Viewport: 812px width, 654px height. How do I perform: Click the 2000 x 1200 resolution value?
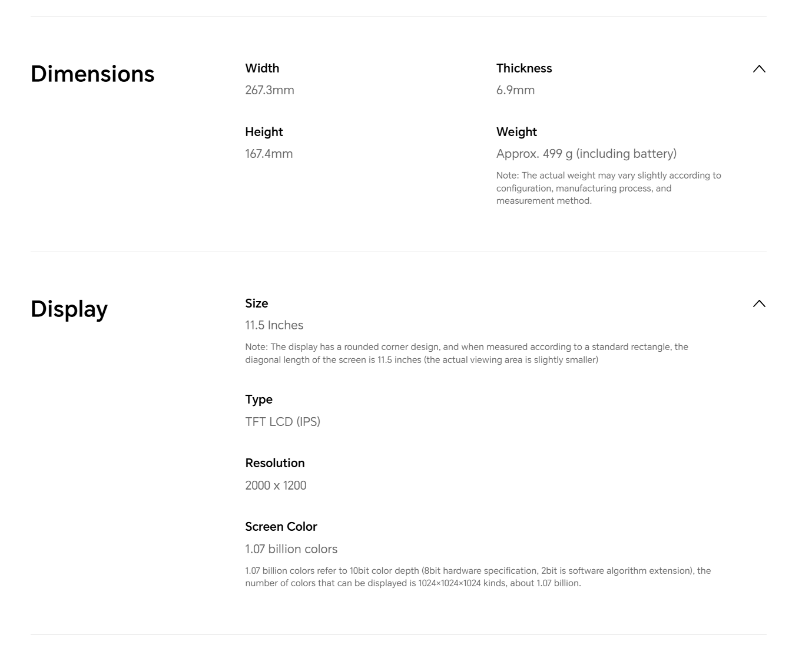coord(276,485)
